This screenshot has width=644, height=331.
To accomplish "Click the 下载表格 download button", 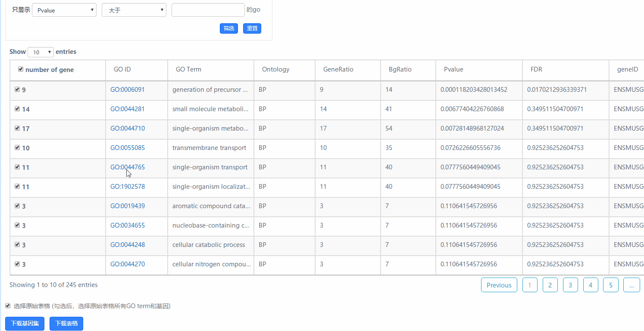I will coord(66,323).
